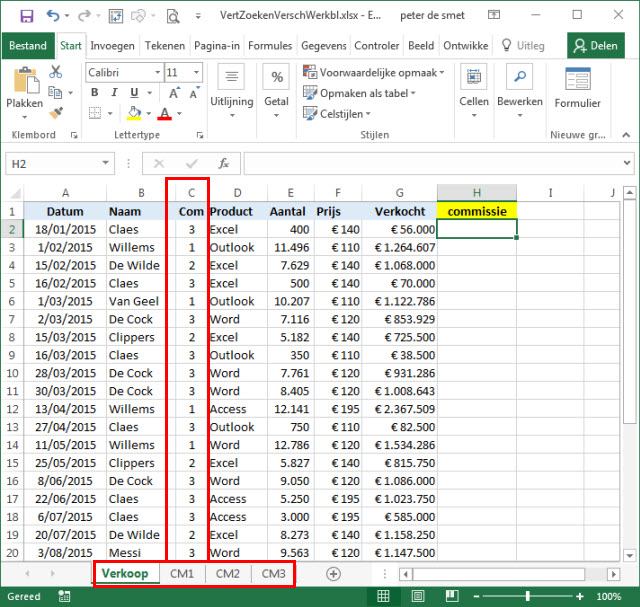Pick the yellow fill color bucket
640x607 pixels.
tap(134, 113)
